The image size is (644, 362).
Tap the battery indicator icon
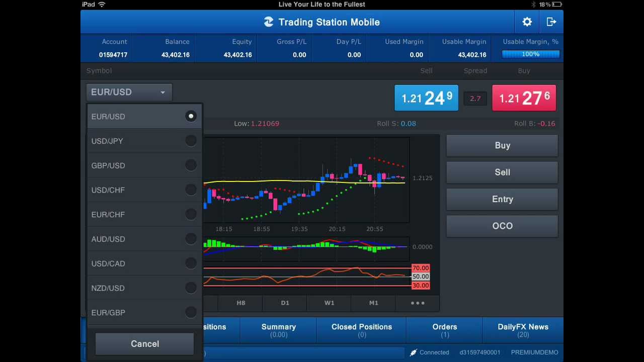coord(557,5)
